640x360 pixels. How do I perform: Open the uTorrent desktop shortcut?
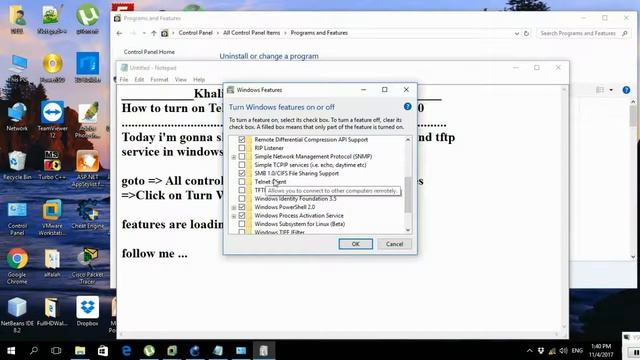(x=87, y=18)
